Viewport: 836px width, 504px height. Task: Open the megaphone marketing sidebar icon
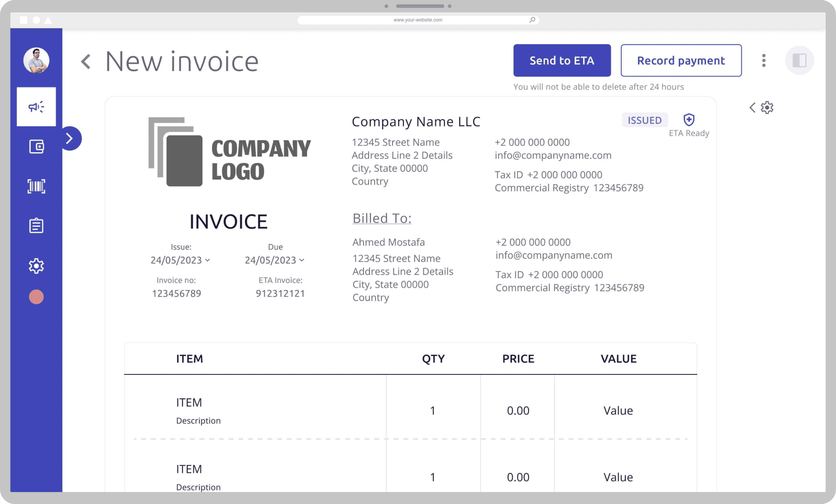pyautogui.click(x=36, y=107)
